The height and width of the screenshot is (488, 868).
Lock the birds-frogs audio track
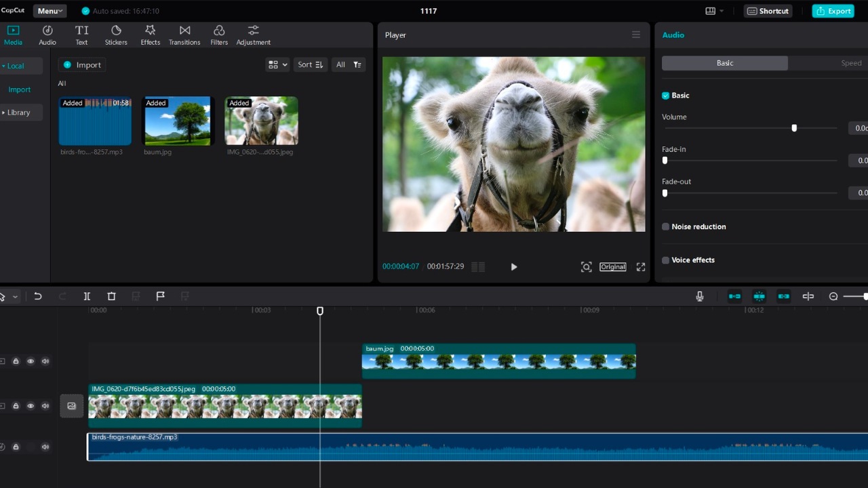16,447
